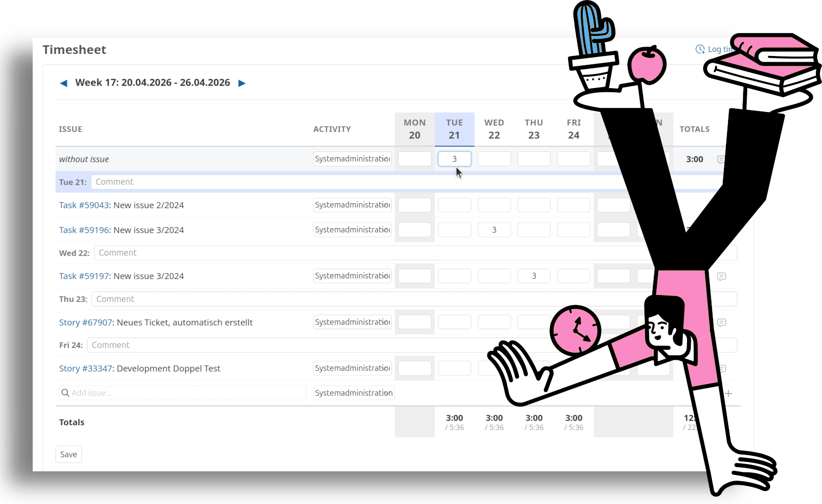Click the FRI 24 column header

point(574,129)
